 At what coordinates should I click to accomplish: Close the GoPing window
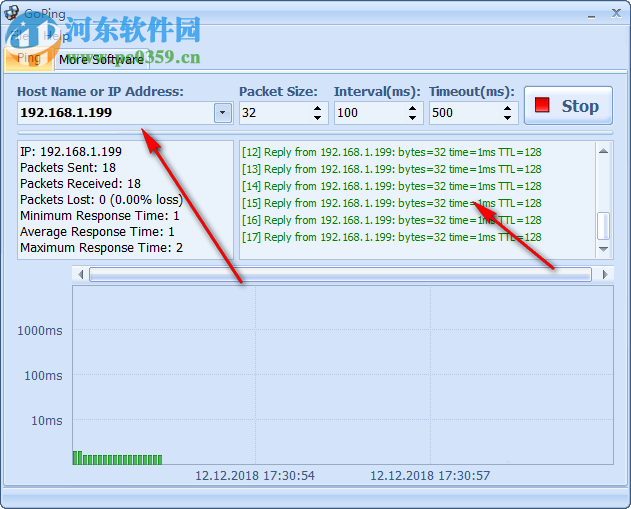pos(616,14)
